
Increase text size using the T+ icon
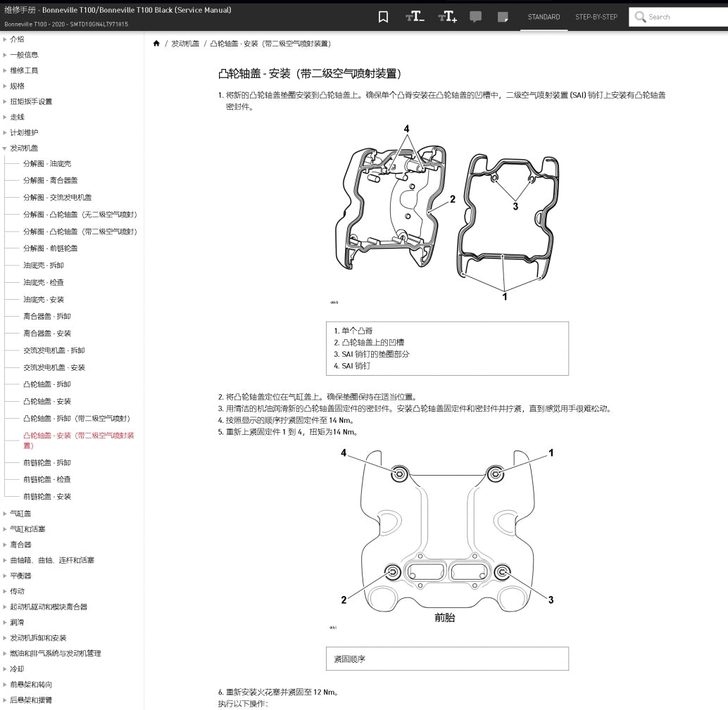coord(447,16)
